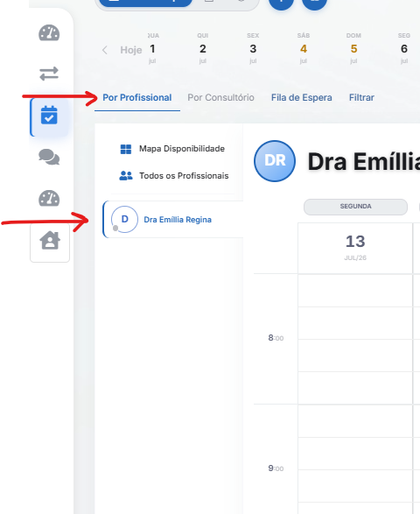
Task: Switch to the Por Consultório tab
Action: click(x=220, y=98)
